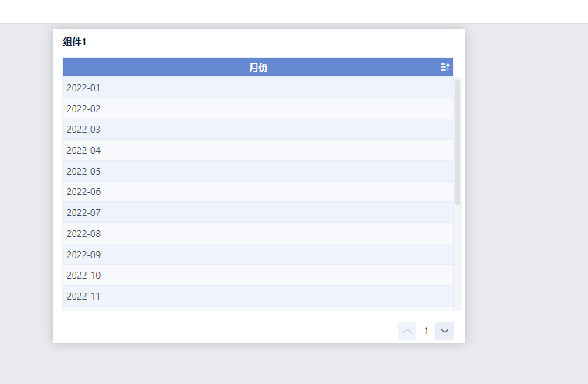Click the 组件1 component title
The height and width of the screenshot is (384, 588).
[74, 42]
